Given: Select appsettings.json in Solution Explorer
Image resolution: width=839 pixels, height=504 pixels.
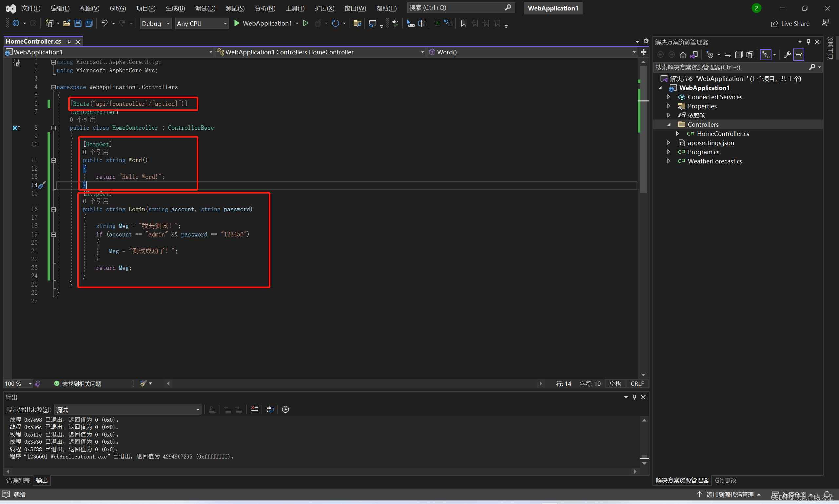Looking at the screenshot, I should (711, 143).
